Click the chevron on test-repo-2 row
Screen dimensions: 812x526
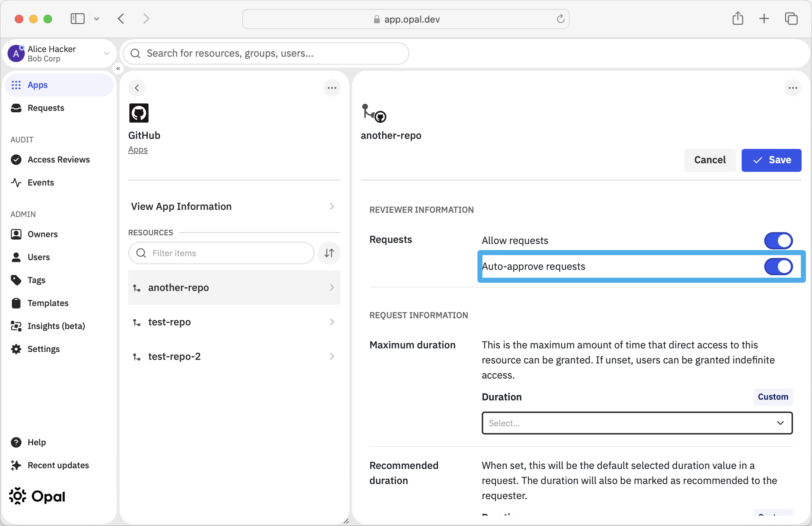pyautogui.click(x=332, y=356)
